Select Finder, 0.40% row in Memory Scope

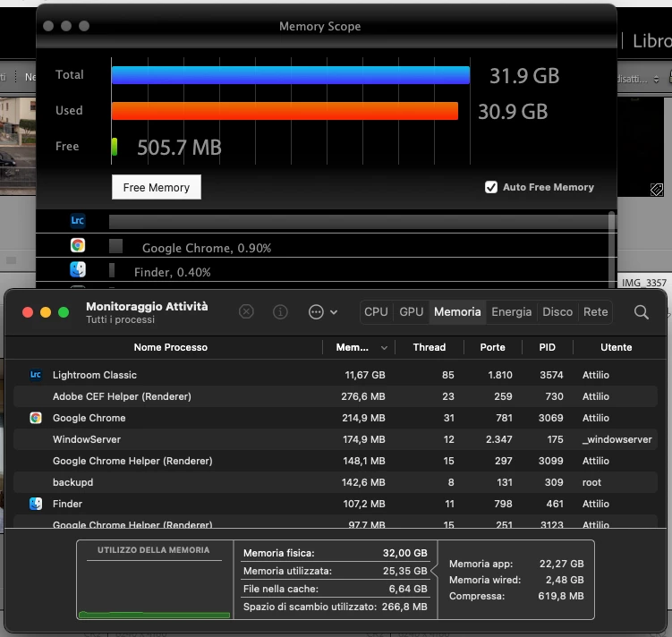pos(326,270)
